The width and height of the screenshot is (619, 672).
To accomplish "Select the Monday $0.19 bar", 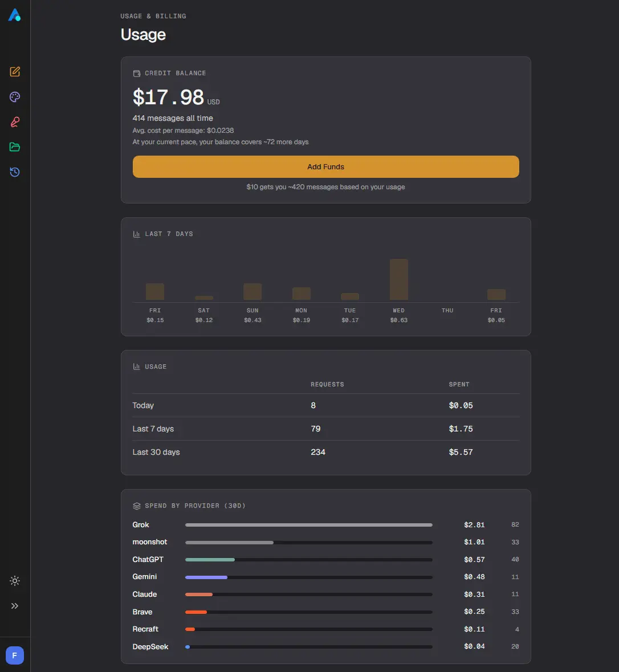I will tap(302, 294).
